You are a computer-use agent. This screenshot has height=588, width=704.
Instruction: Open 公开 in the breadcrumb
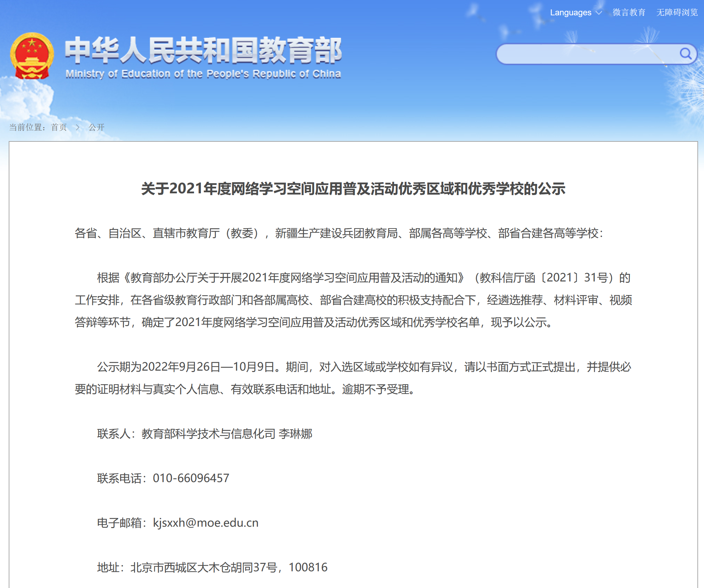96,127
